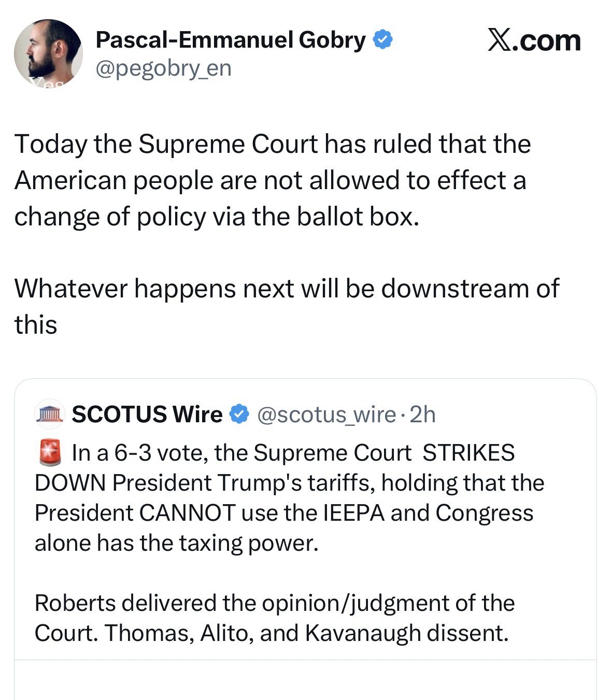The height and width of the screenshot is (700, 611).
Task: Open the @scotus_wire handle
Action: (326, 415)
